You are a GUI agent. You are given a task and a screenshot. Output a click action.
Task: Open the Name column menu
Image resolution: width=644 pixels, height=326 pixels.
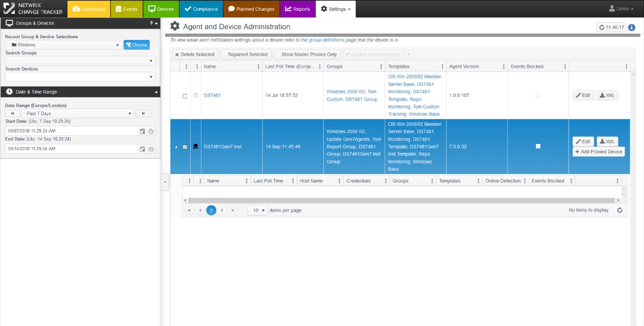tap(259, 67)
